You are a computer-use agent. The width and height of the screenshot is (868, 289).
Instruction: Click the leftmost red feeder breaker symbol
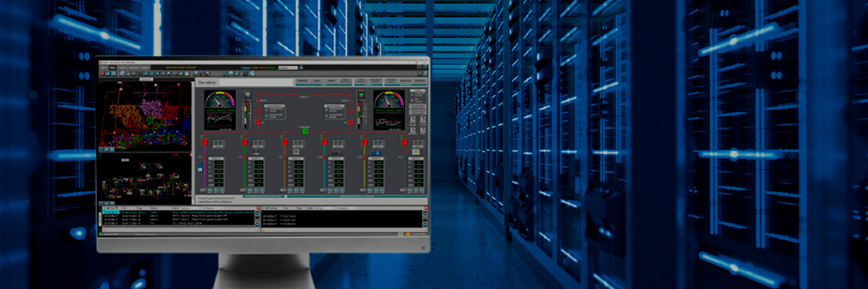click(x=204, y=142)
